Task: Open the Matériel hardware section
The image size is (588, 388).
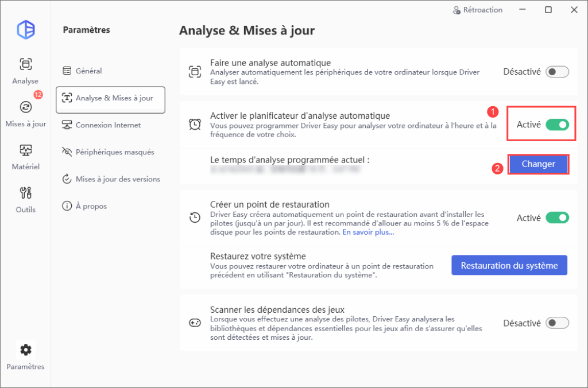Action: point(25,157)
